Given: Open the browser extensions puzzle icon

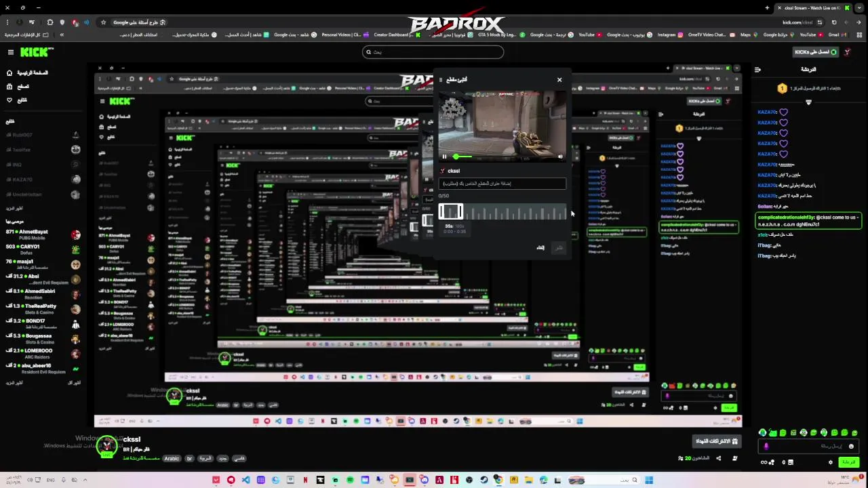Looking at the screenshot, I should point(50,22).
